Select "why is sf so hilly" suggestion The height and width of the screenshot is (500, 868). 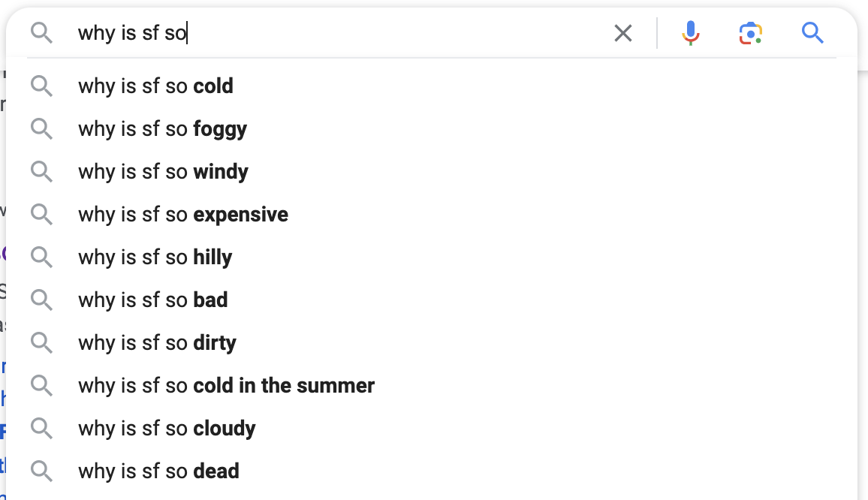[155, 258]
